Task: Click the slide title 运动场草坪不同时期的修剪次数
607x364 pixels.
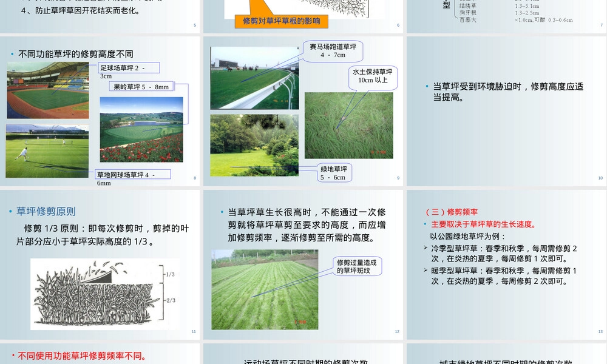Action: coord(305,362)
